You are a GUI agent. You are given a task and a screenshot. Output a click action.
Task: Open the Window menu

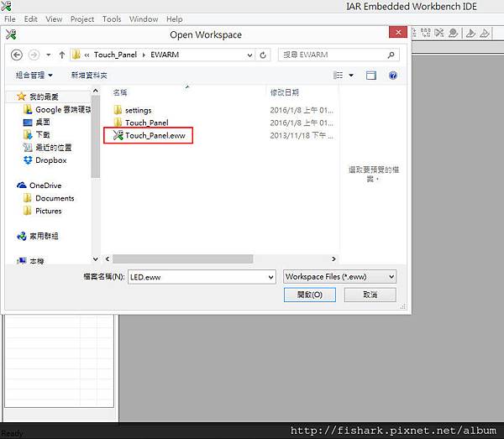[x=144, y=19]
